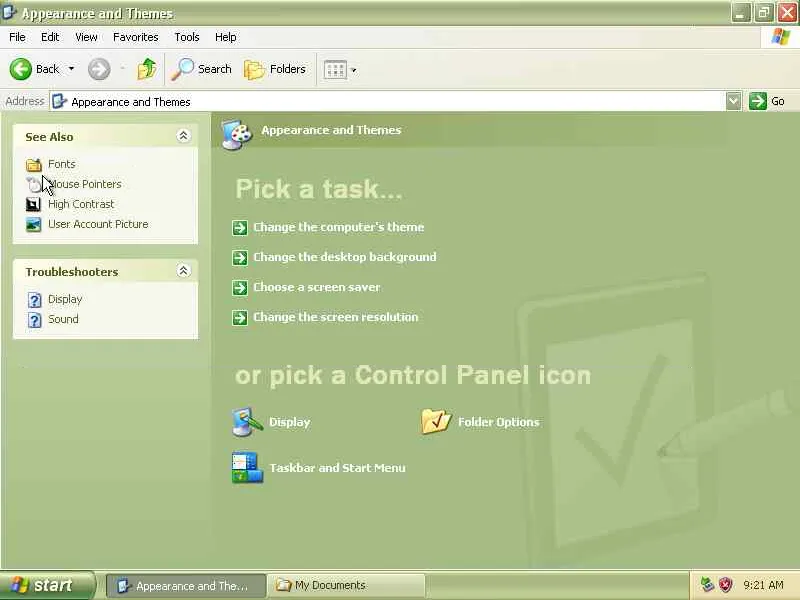Click arrow icon beside Choose a screen saver
This screenshot has width=800, height=600.
pyautogui.click(x=240, y=288)
